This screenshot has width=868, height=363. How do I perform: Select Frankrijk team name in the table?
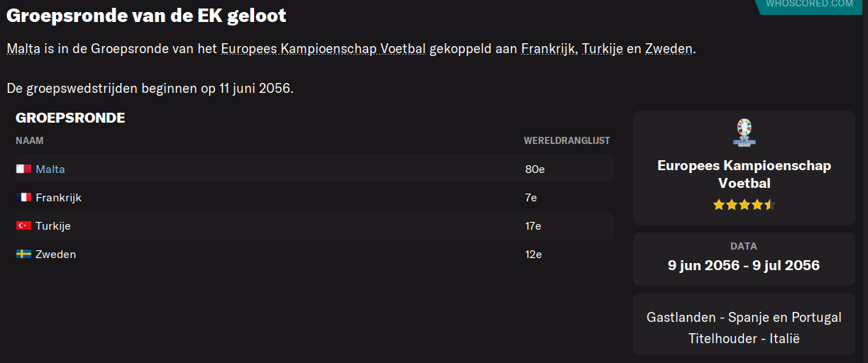[x=58, y=198]
